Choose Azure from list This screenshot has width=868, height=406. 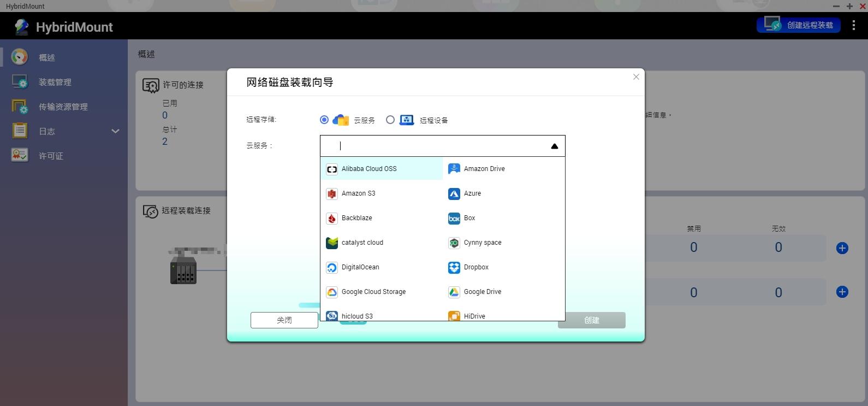pyautogui.click(x=504, y=193)
